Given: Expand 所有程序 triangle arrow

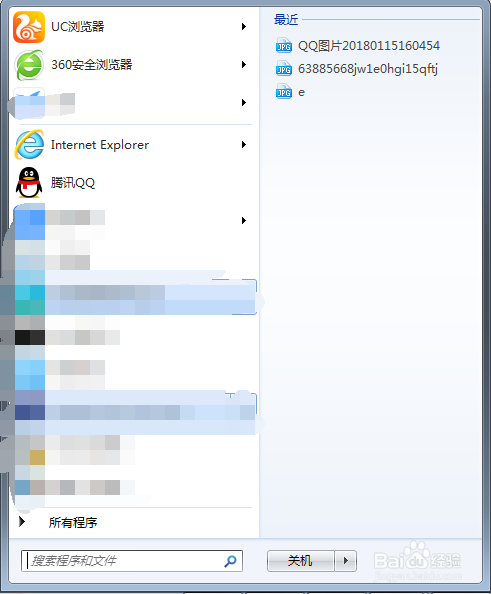Looking at the screenshot, I should point(22,522).
